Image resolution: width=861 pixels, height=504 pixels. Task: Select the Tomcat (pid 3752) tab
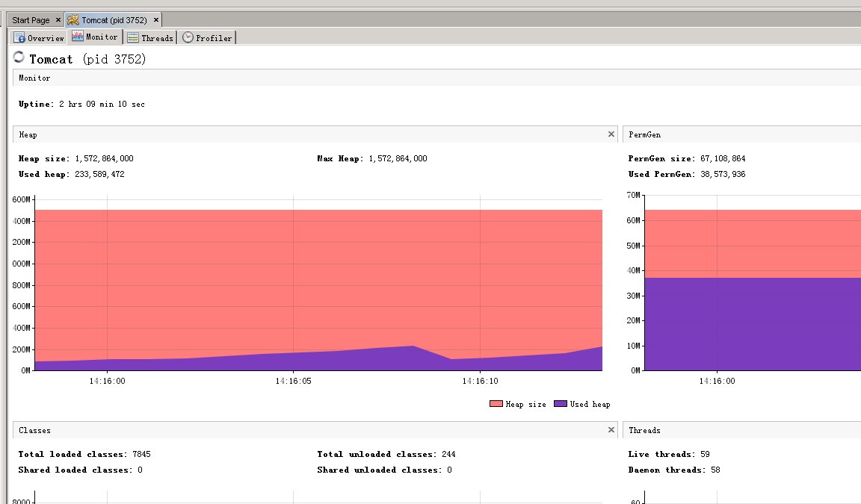114,20
